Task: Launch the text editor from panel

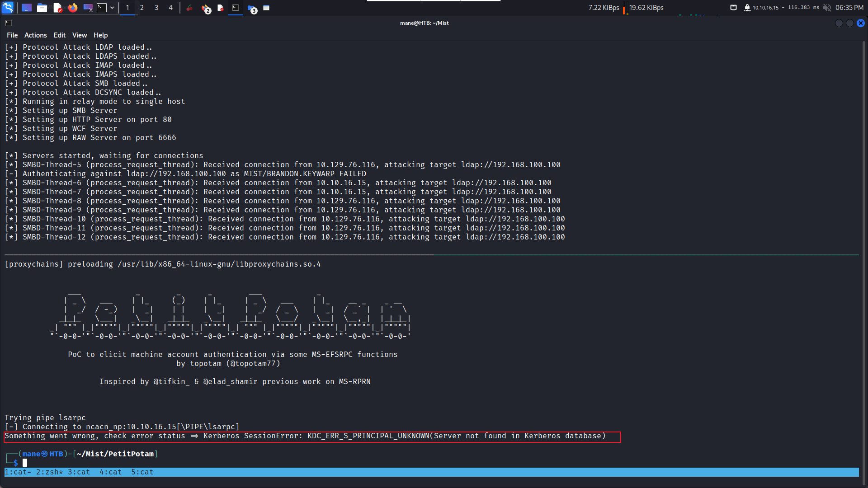Action: [57, 8]
